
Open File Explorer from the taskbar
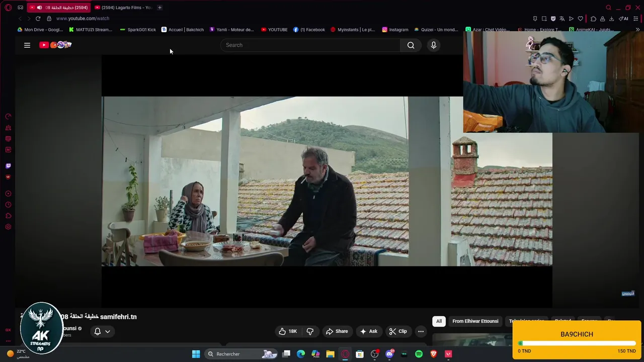(330, 354)
